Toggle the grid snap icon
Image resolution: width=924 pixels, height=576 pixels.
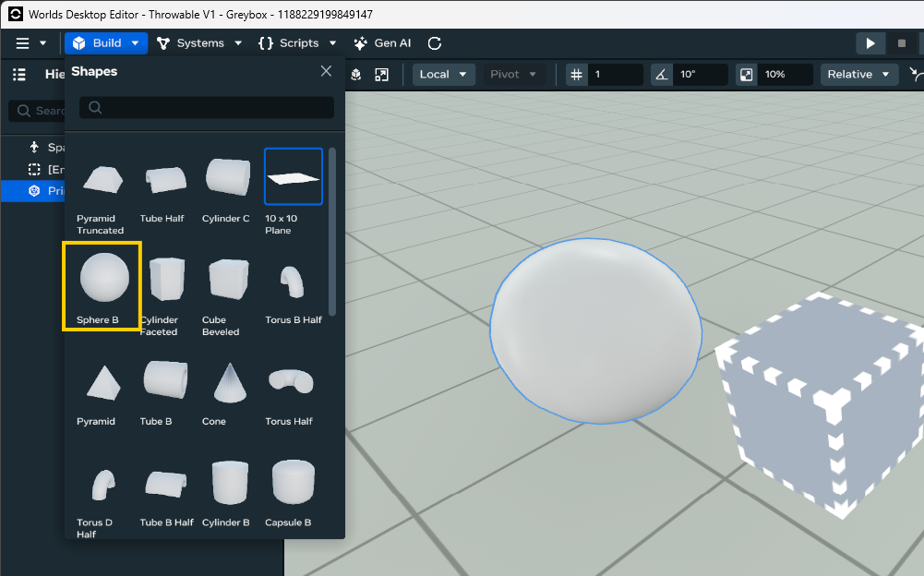tap(577, 75)
